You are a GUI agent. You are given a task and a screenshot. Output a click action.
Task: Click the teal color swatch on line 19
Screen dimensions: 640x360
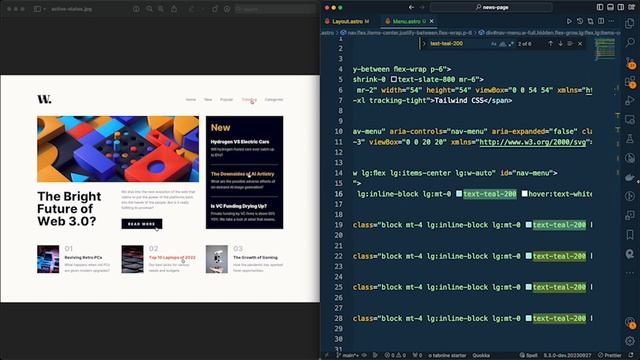click(x=529, y=224)
